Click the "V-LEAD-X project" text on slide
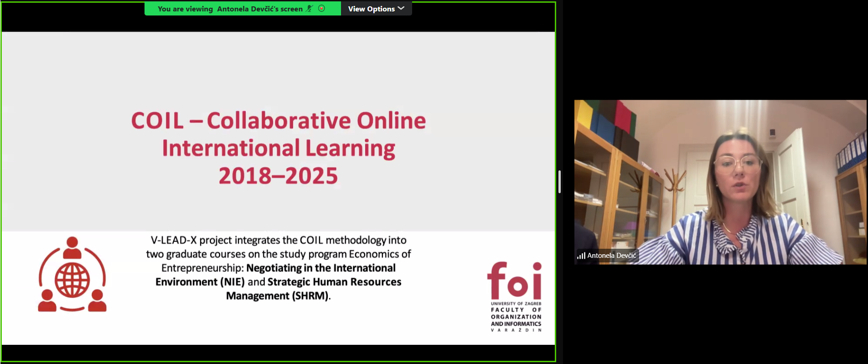868x364 pixels. pos(191,240)
